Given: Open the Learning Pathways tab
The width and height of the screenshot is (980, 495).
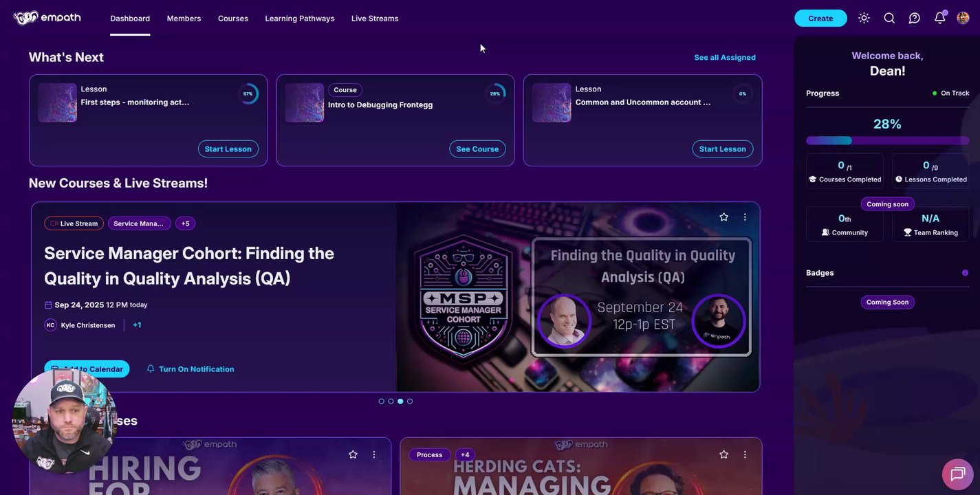Looking at the screenshot, I should pos(300,19).
